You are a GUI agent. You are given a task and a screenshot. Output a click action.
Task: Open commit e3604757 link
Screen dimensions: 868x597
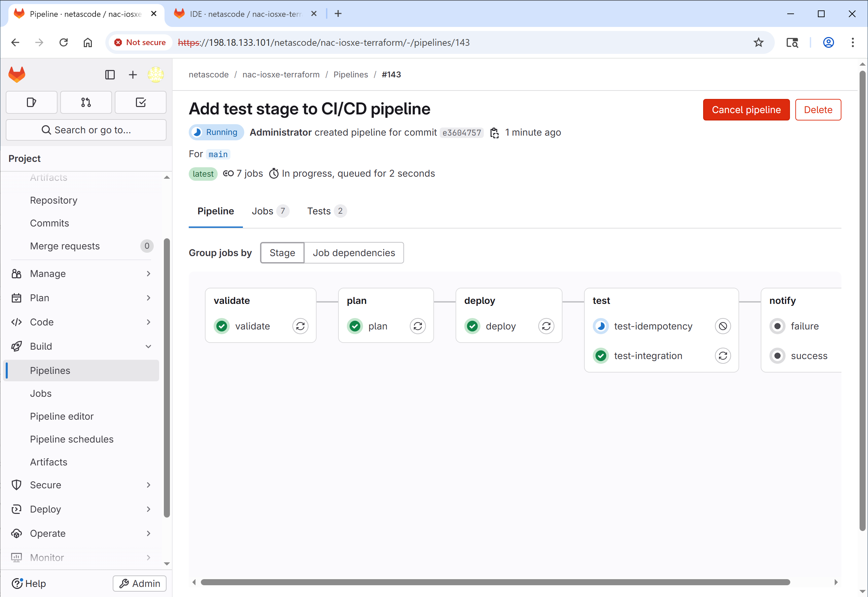point(462,133)
